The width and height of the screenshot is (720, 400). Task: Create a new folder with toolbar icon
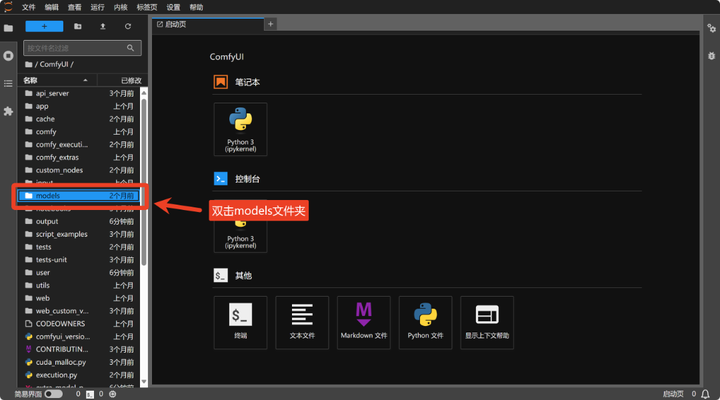click(78, 27)
